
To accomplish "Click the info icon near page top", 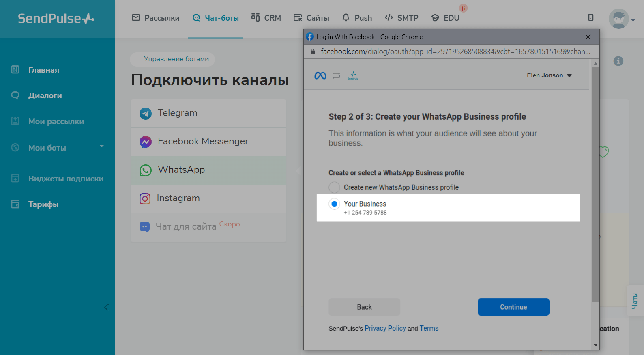I will click(x=618, y=61).
